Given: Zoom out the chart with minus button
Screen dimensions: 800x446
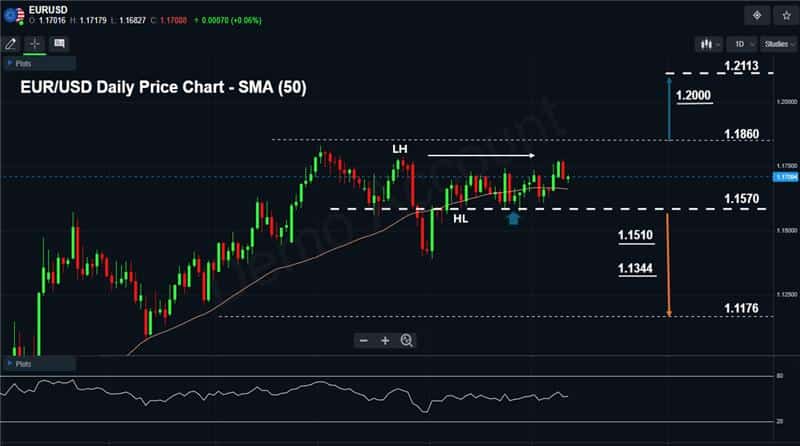Looking at the screenshot, I should (364, 340).
